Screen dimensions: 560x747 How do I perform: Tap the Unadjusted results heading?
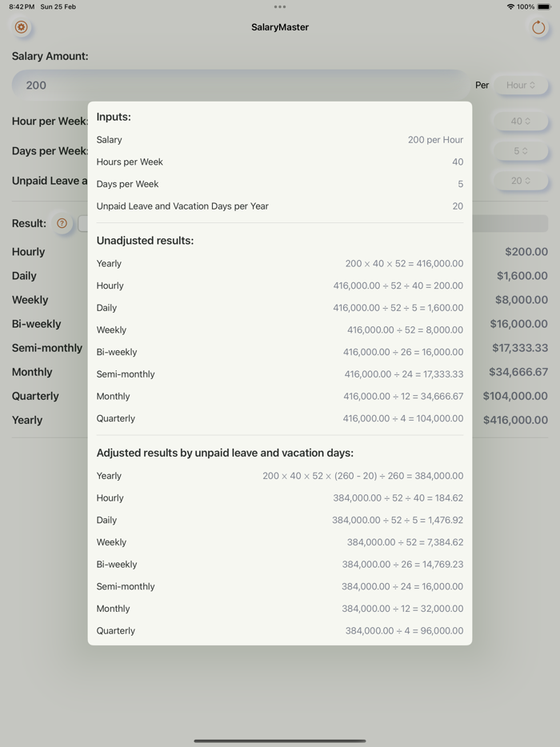pyautogui.click(x=145, y=241)
